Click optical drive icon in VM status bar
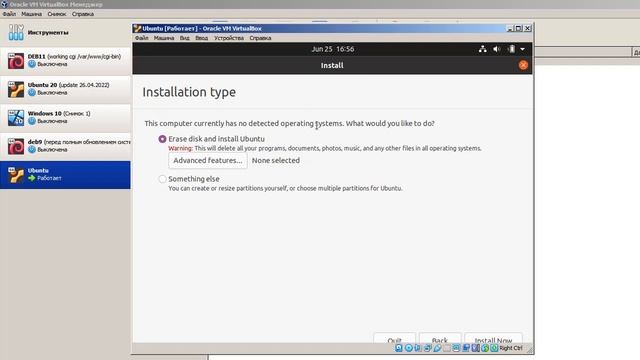This screenshot has height=360, width=640. (x=409, y=348)
